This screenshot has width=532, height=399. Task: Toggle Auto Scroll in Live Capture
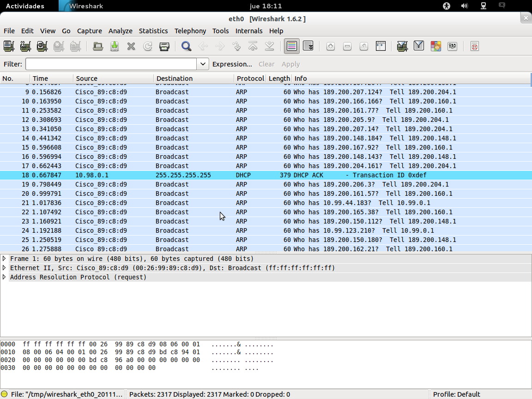click(x=308, y=46)
